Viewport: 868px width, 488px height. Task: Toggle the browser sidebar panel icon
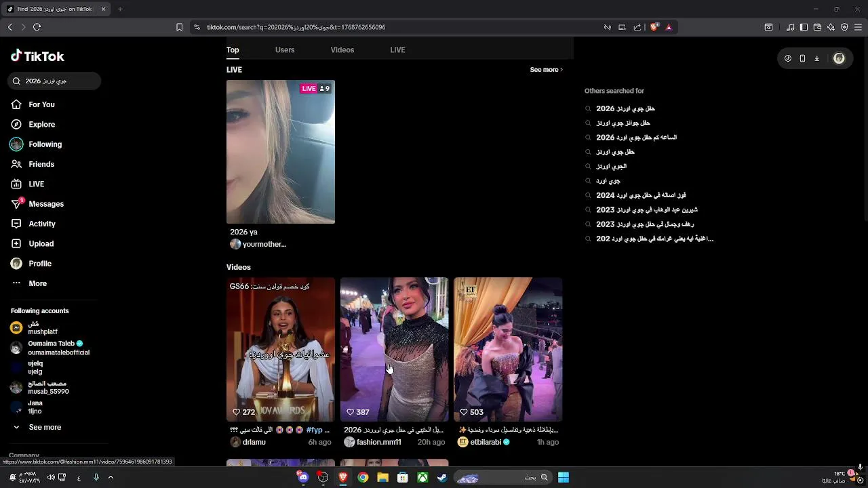pyautogui.click(x=804, y=27)
